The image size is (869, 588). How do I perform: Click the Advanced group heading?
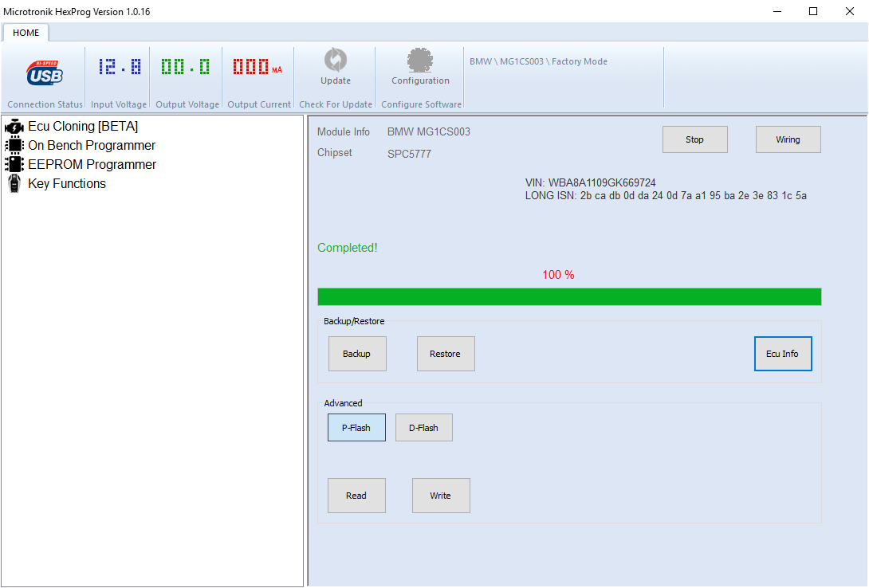343,403
